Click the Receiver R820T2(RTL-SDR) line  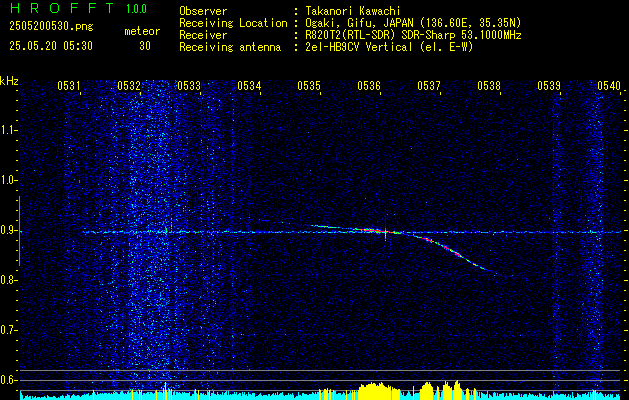pos(350,35)
